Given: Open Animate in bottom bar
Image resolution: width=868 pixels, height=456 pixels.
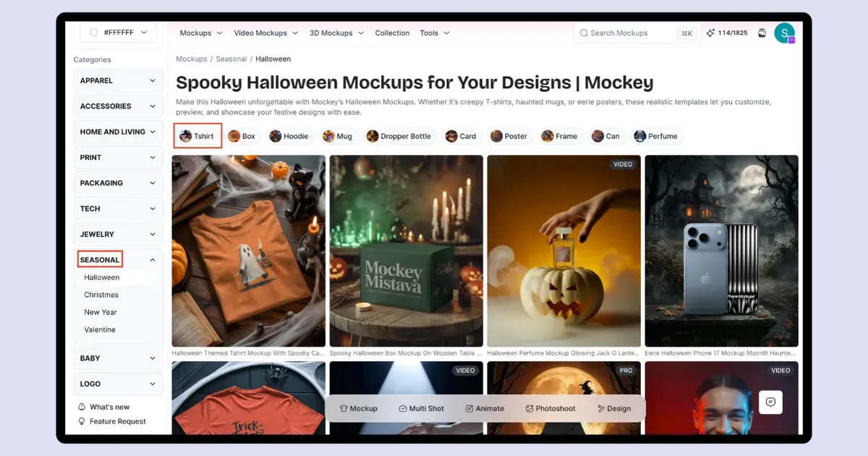Looking at the screenshot, I should click(485, 408).
